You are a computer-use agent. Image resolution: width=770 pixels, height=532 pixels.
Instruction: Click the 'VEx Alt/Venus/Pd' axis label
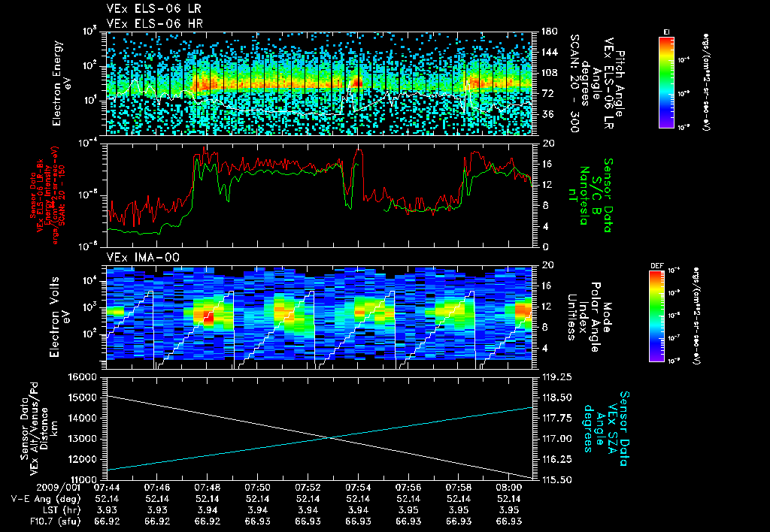(x=35, y=429)
